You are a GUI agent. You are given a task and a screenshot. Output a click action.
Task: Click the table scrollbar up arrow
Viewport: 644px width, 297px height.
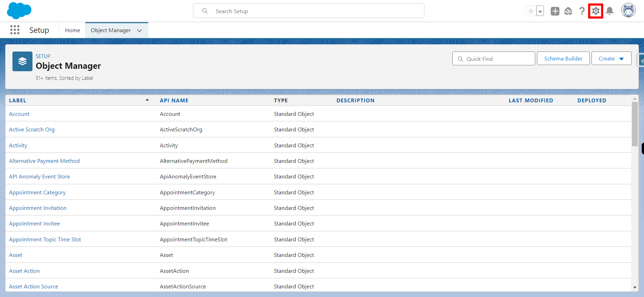pos(635,99)
